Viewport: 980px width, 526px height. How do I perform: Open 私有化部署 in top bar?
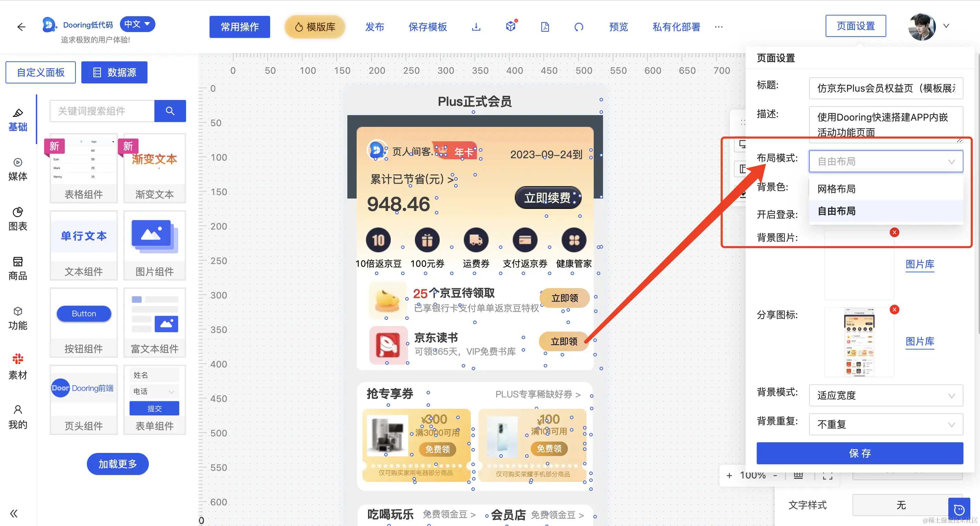pyautogui.click(x=676, y=27)
